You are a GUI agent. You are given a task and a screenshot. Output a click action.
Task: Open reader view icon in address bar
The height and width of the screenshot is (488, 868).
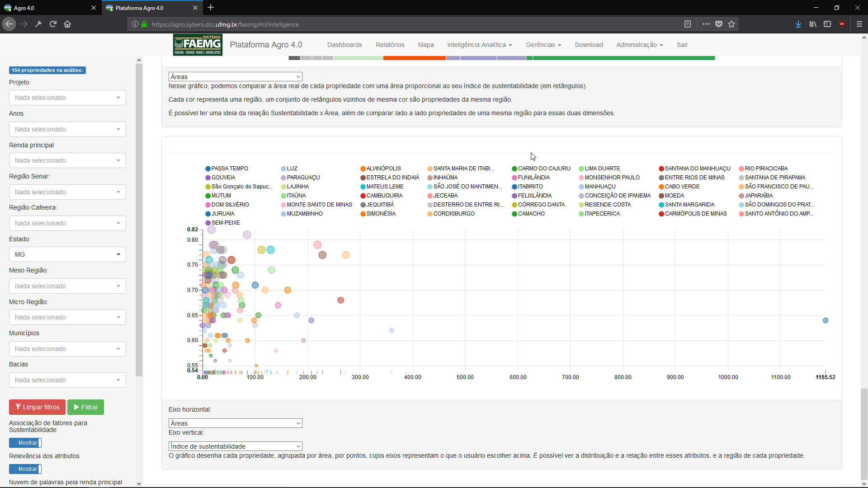coord(688,24)
